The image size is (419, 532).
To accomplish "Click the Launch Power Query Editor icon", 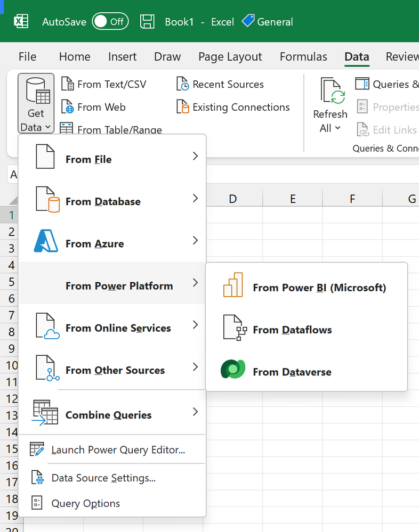I will pyautogui.click(x=37, y=449).
